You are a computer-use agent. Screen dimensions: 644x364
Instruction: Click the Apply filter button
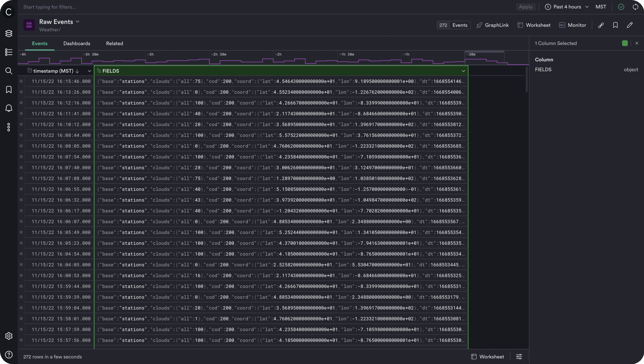[526, 7]
